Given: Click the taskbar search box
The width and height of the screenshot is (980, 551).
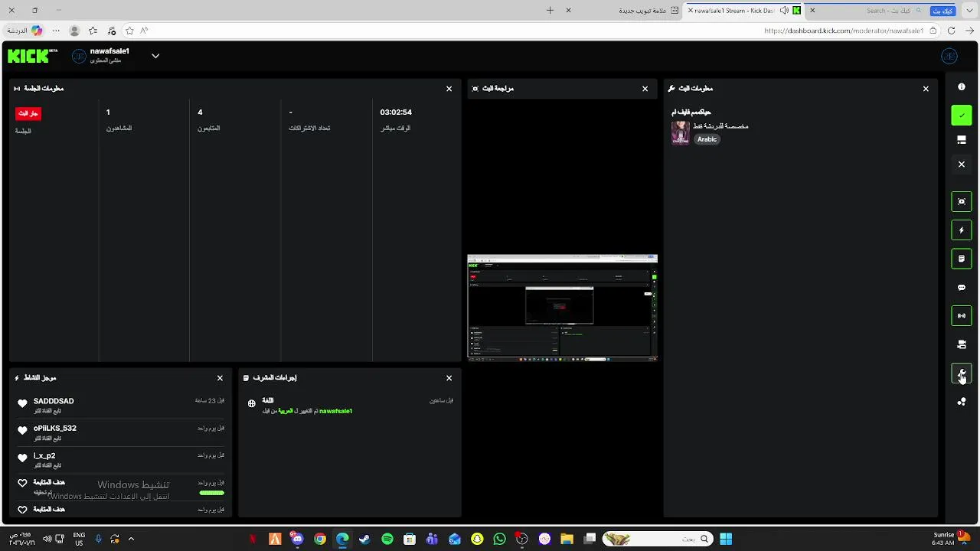Looking at the screenshot, I should [657, 540].
